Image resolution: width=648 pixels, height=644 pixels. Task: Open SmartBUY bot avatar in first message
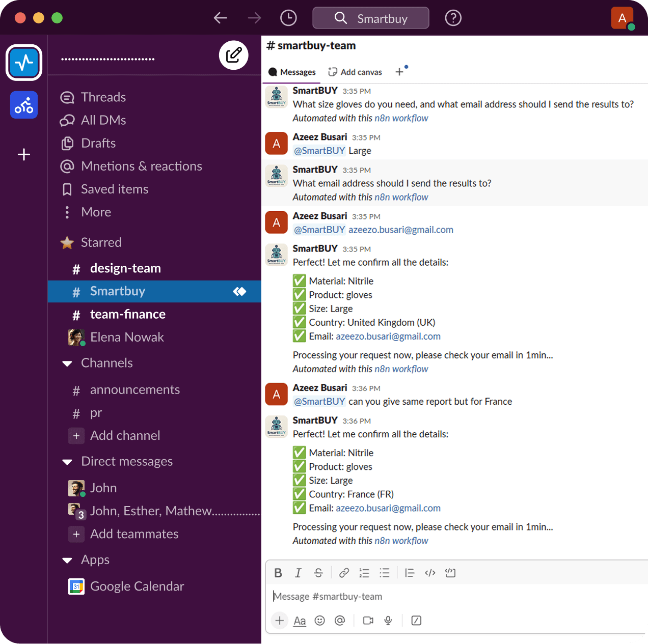point(277,97)
